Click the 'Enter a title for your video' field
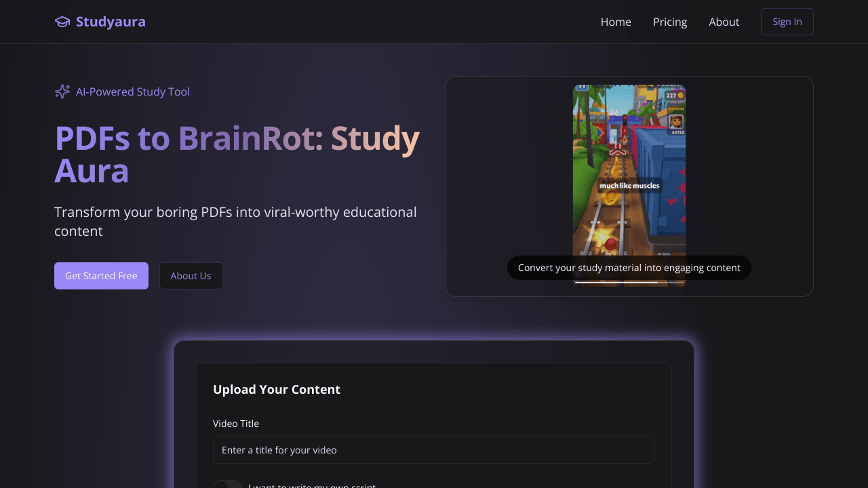 click(434, 449)
